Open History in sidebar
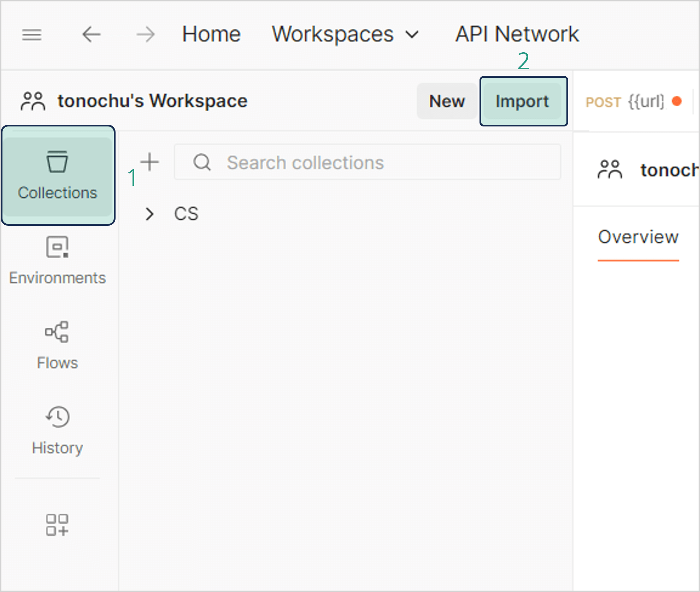The image size is (700, 592). pos(58,430)
